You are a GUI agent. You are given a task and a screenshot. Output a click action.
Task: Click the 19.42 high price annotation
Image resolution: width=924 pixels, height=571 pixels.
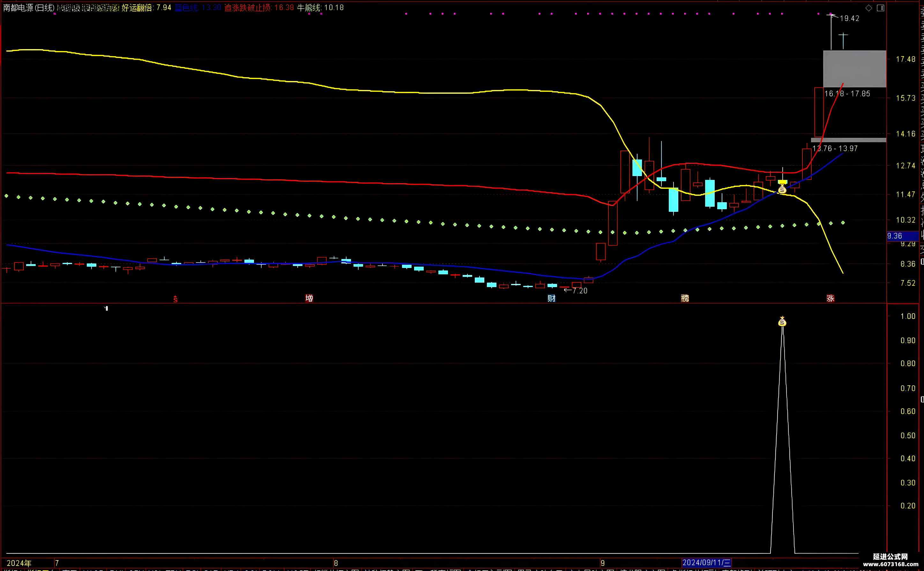tap(849, 19)
